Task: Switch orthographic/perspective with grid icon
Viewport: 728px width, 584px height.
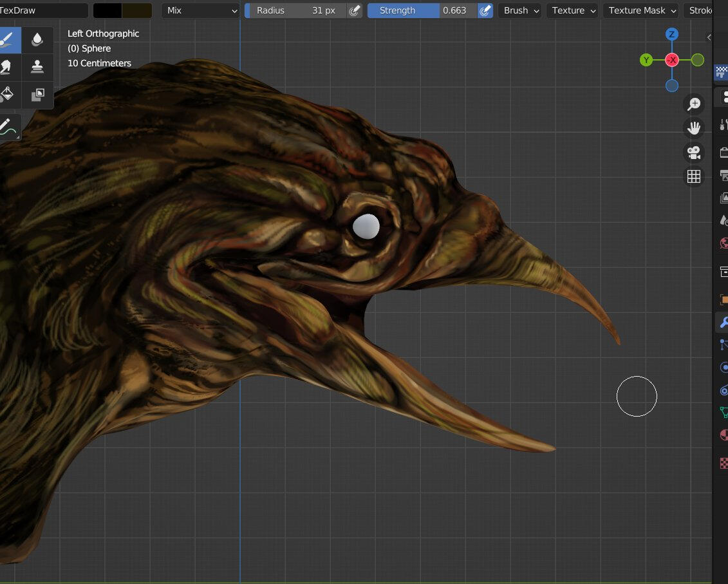Action: coord(694,177)
